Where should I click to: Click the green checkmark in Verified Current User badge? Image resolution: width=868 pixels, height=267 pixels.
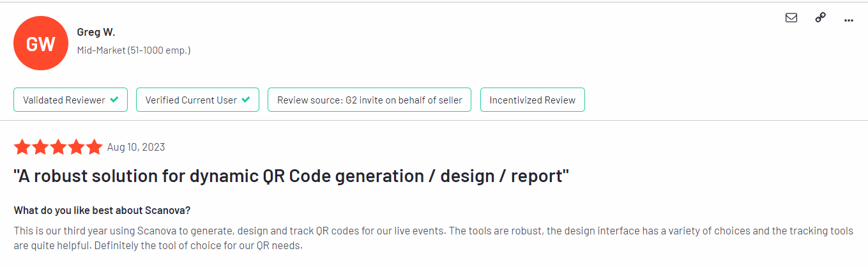pos(246,100)
